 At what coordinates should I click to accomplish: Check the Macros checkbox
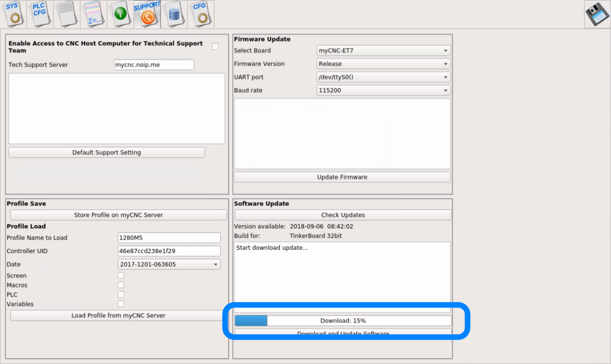121,285
